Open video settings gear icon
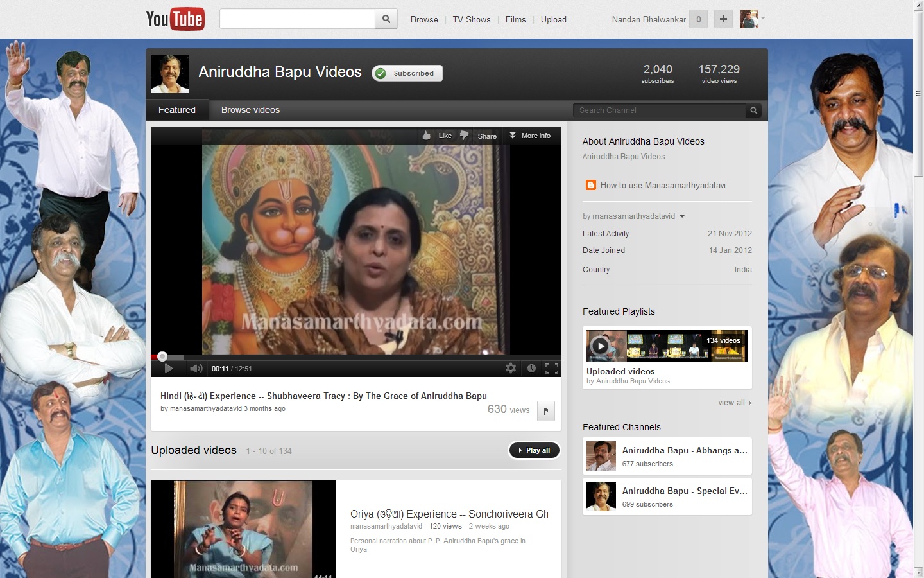 [x=511, y=368]
